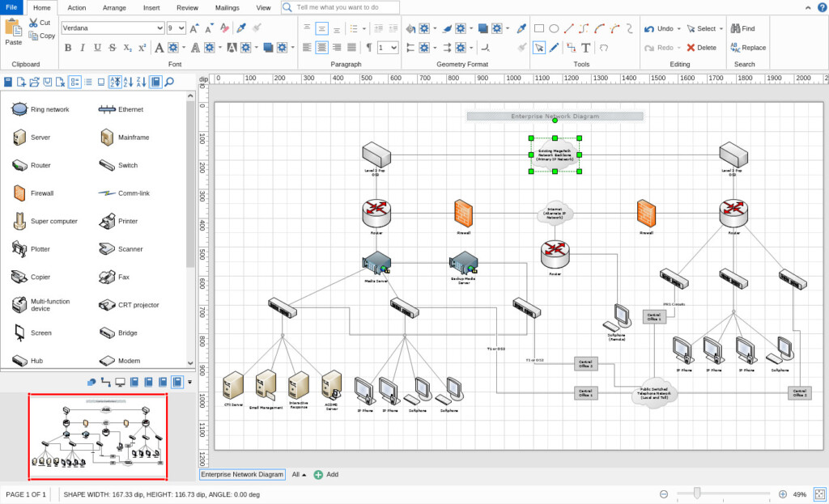The image size is (829, 504).
Task: Open the Verdana font family dropdown
Action: pyautogui.click(x=159, y=28)
